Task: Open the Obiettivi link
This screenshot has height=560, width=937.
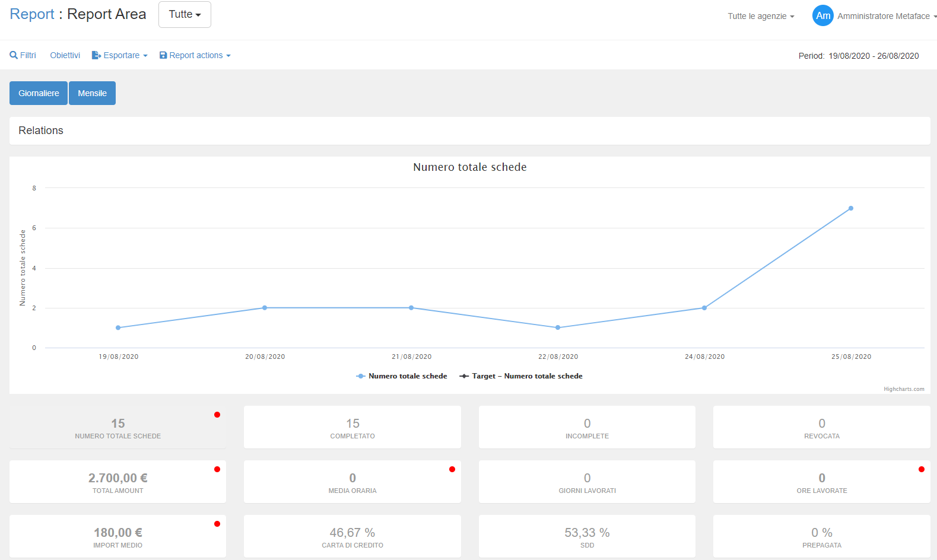Action: (65, 55)
